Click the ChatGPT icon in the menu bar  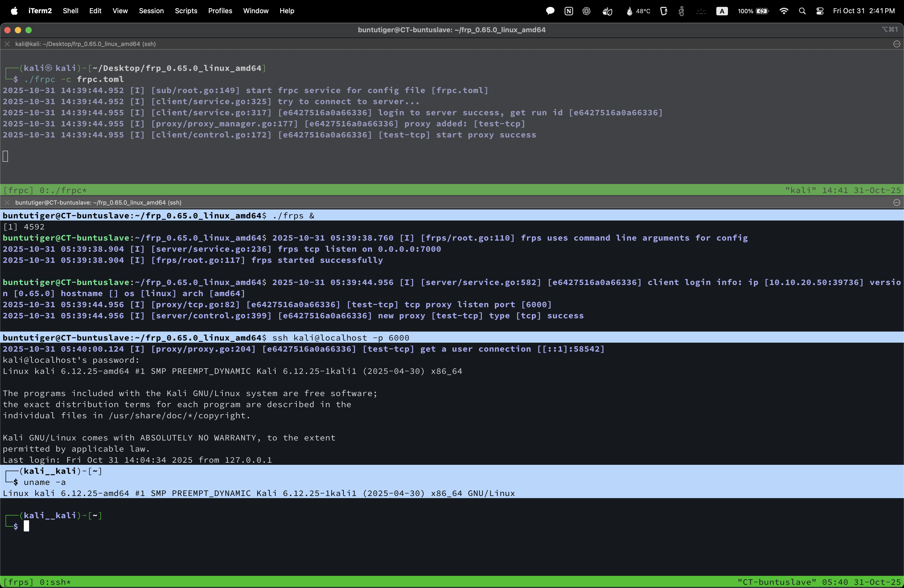[x=586, y=11]
